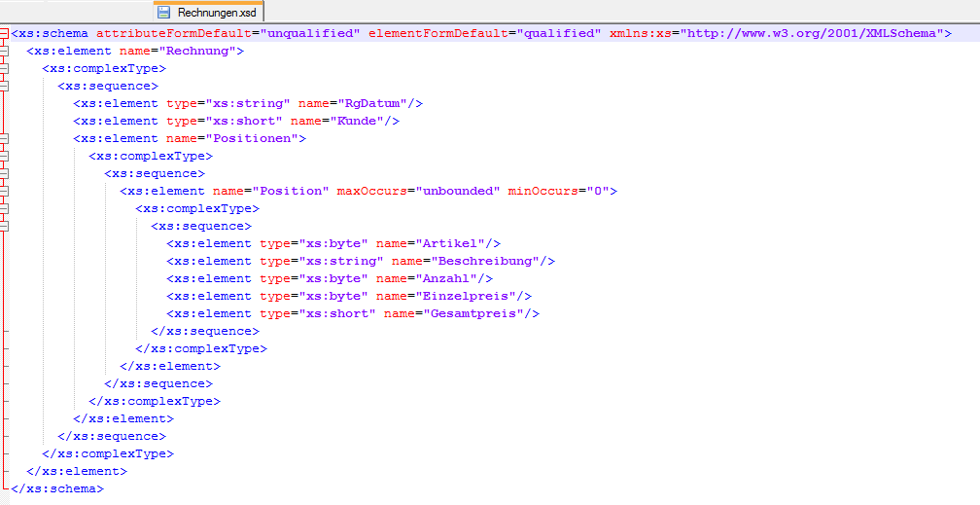
Task: Click the xs:byte type on Anzahl line
Action: [x=333, y=278]
